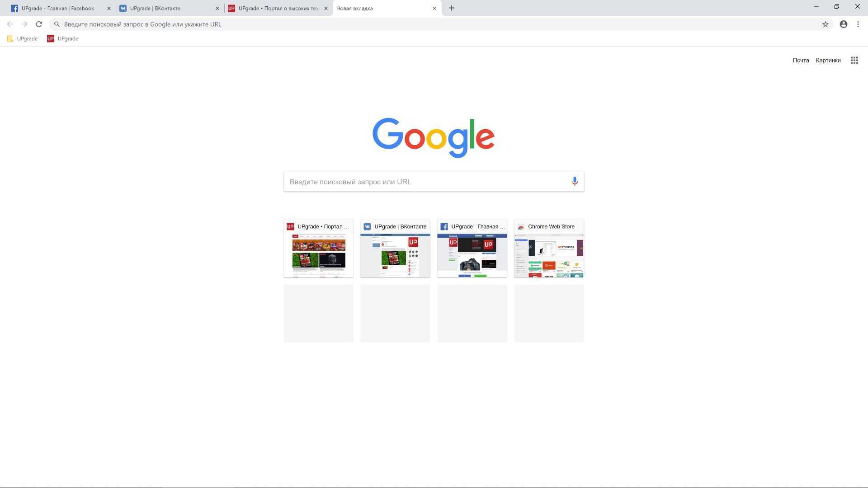Click the Почта link in top right
The height and width of the screenshot is (488, 868).
coord(801,60)
